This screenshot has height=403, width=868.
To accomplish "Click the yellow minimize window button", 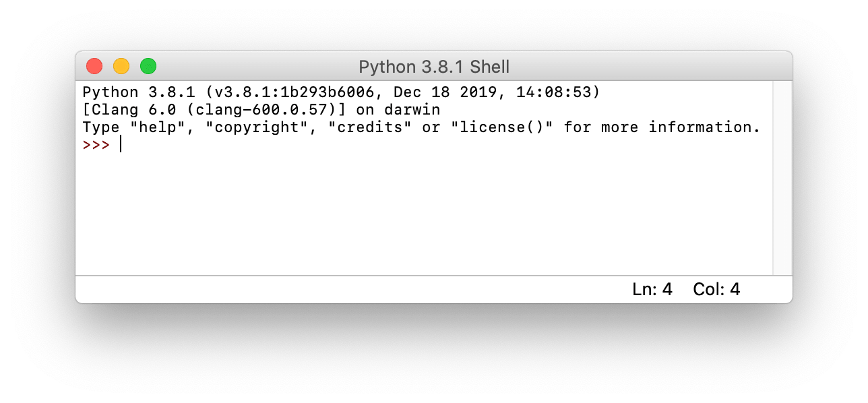I will (121, 66).
